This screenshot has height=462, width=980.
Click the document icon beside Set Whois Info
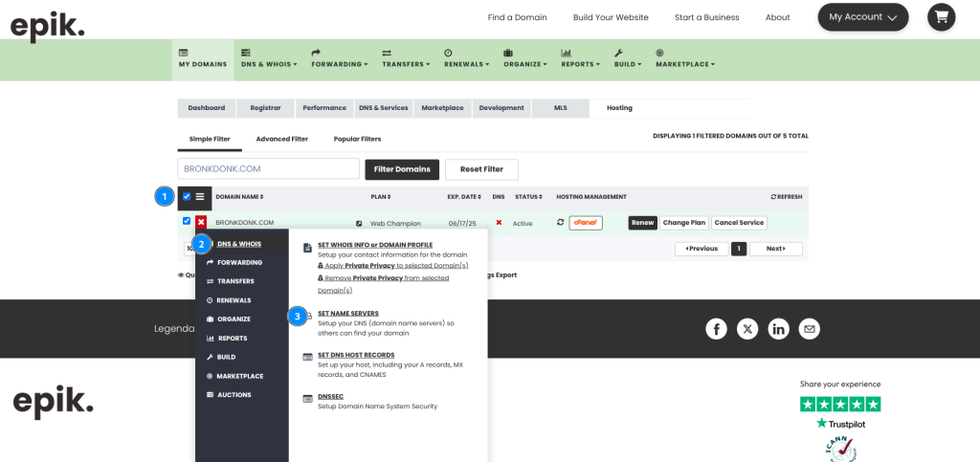click(307, 248)
